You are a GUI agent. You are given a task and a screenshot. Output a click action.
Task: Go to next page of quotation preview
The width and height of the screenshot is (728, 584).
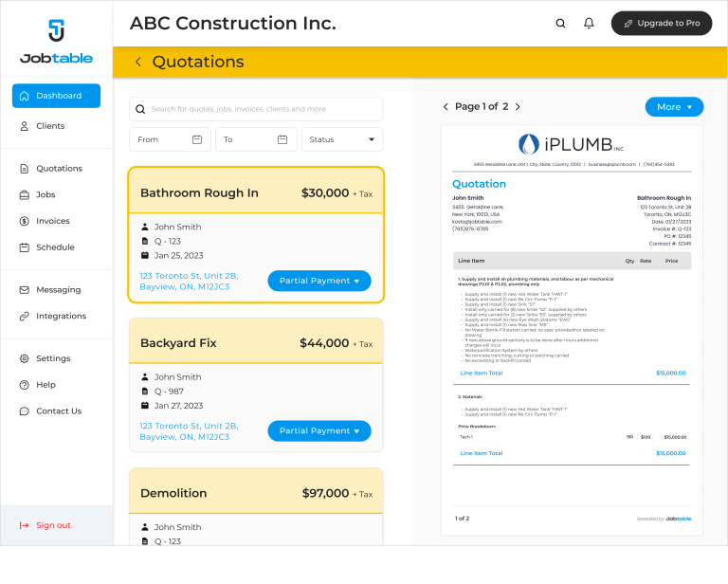pyautogui.click(x=518, y=107)
